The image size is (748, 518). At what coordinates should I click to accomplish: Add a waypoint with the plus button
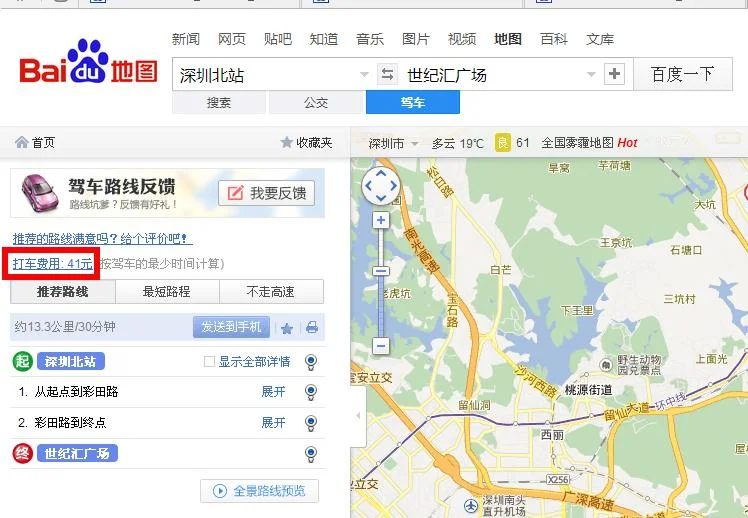point(614,74)
